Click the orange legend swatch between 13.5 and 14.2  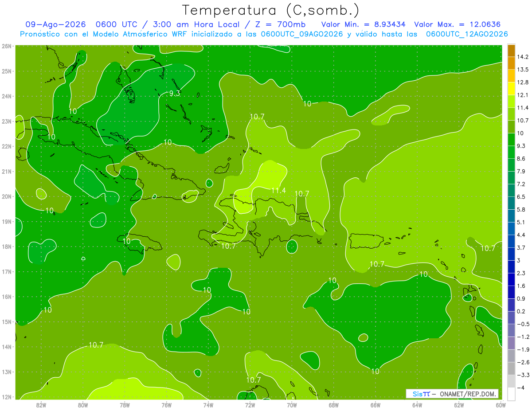tap(511, 63)
